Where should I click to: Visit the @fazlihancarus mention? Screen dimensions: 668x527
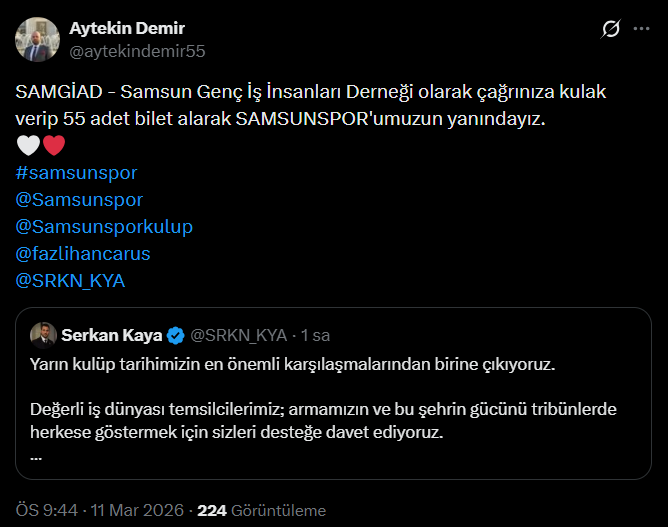point(83,253)
